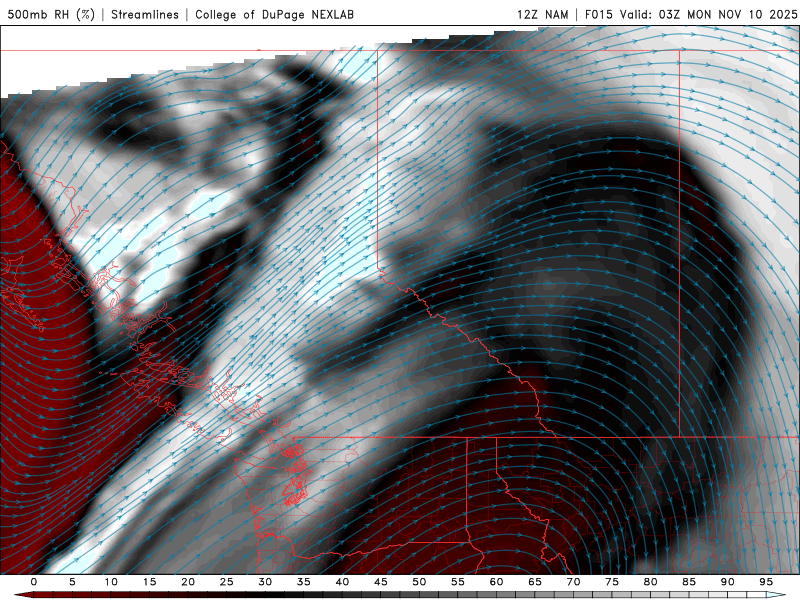Click the colorbar label "95"
The width and height of the screenshot is (800, 600).
(x=766, y=582)
